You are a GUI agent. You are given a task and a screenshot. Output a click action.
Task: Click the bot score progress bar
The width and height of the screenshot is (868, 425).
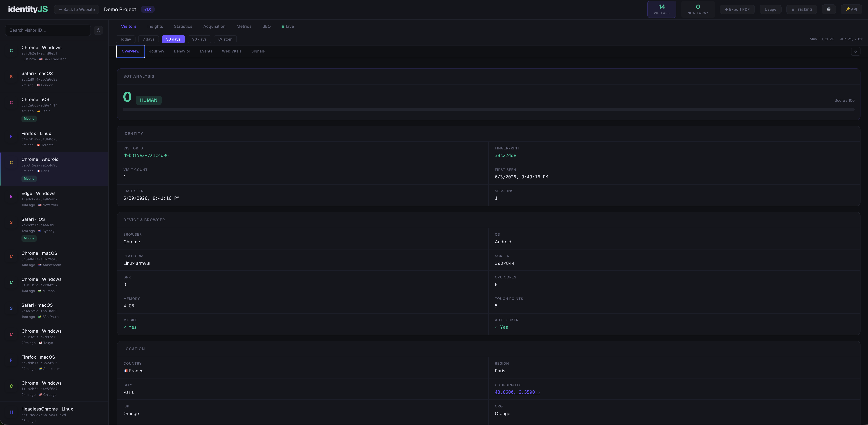(x=488, y=110)
